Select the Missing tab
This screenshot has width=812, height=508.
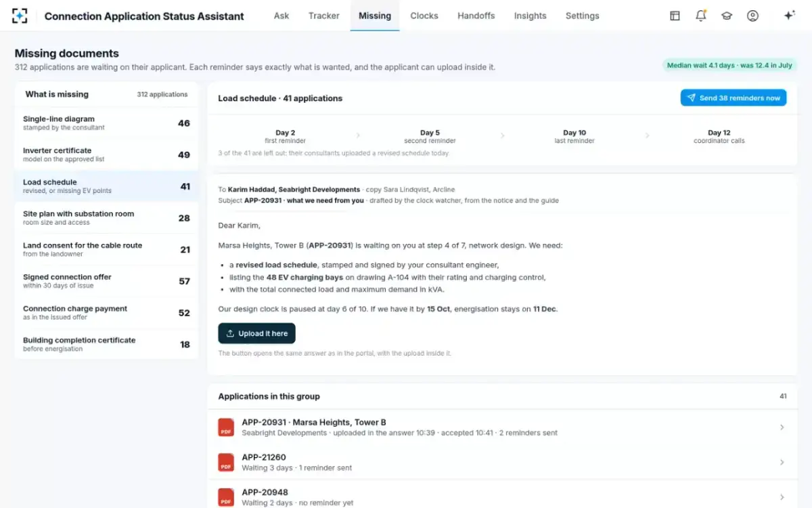click(x=375, y=16)
